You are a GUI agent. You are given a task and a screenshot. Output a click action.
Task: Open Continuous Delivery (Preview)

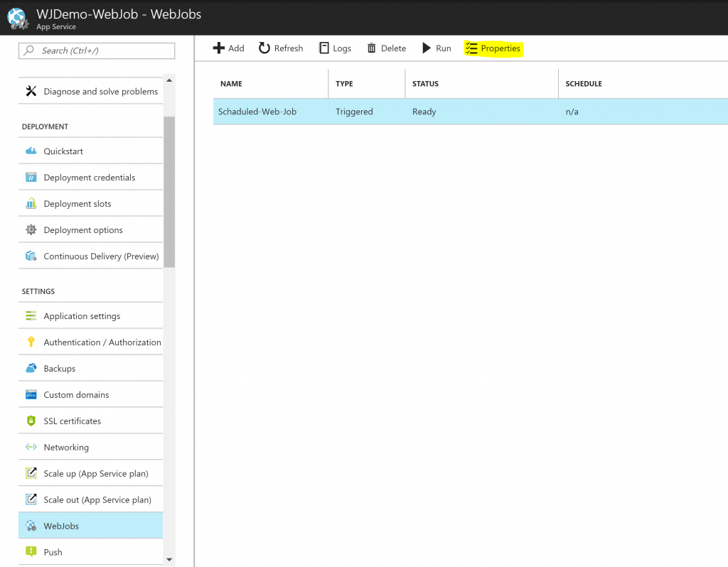pos(90,256)
